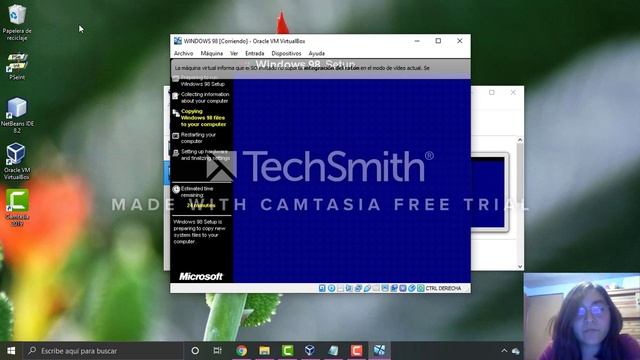The width and height of the screenshot is (640, 360).
Task: Click VM preview thumbnail in background window
Action: [x=489, y=192]
